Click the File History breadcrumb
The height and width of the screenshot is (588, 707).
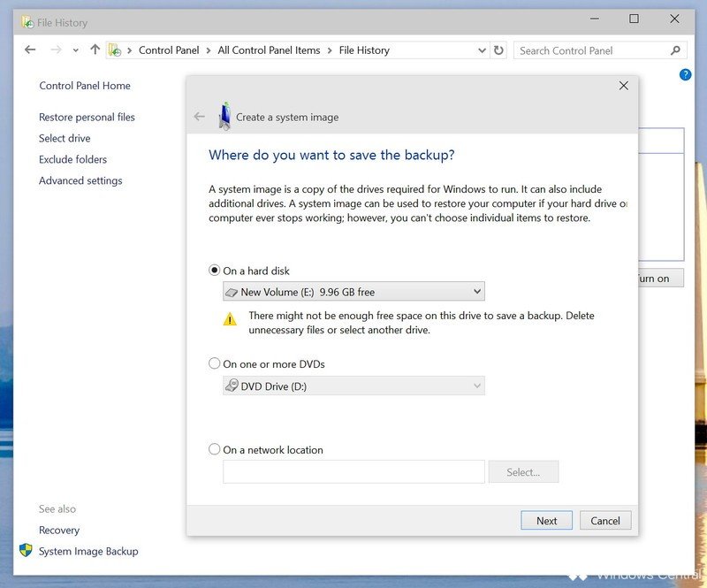click(364, 50)
